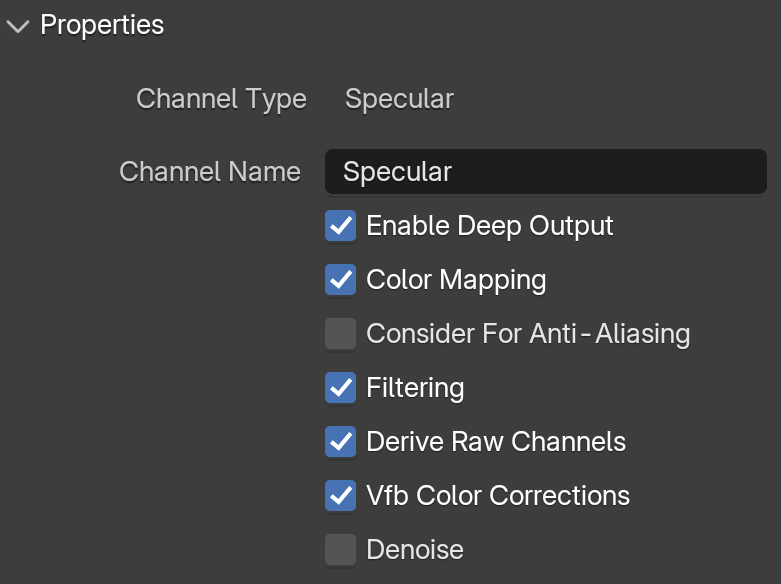Click the Properties panel header title

(x=102, y=25)
